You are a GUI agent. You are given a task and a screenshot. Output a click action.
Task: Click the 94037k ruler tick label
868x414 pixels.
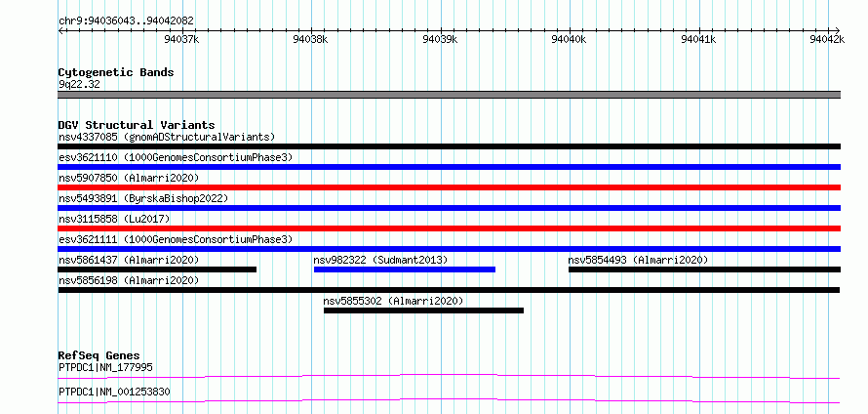[x=182, y=39]
